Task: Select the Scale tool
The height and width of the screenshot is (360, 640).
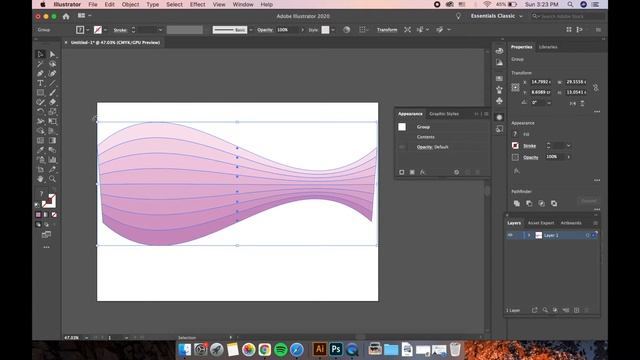Action: [x=52, y=111]
